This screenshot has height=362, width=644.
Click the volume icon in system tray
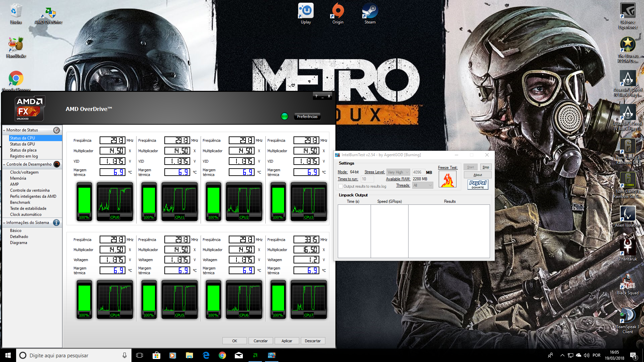587,355
